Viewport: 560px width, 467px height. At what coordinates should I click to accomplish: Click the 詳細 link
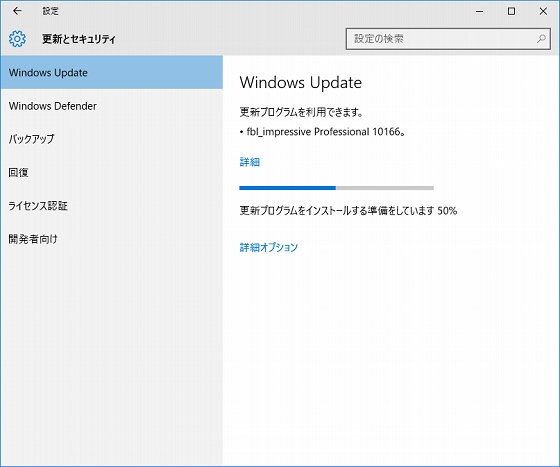[x=250, y=162]
